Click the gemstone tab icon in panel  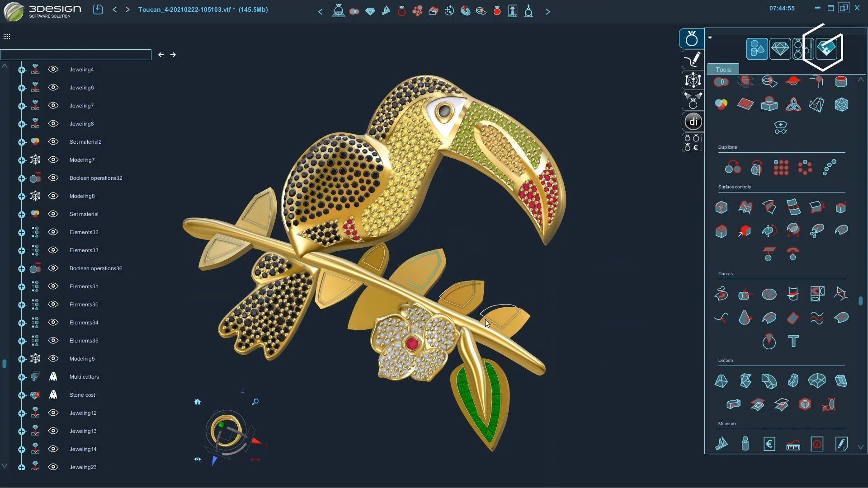[780, 49]
